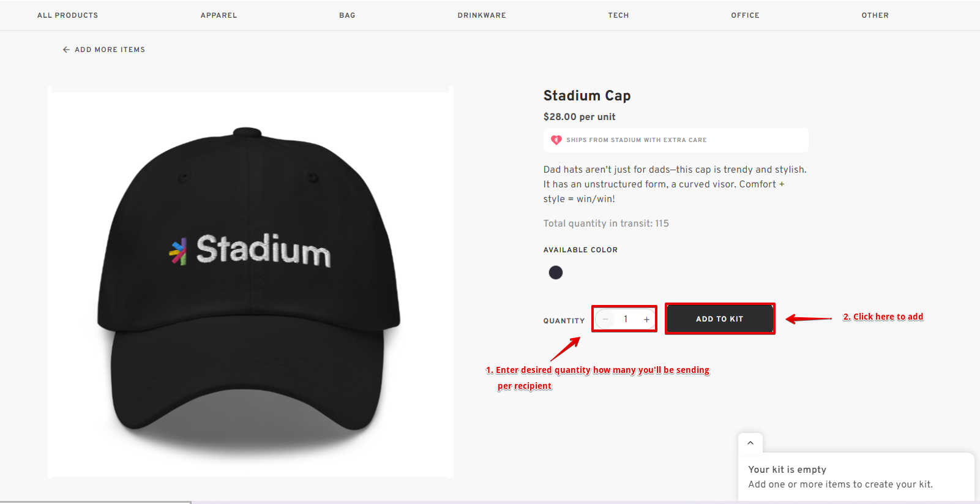Image resolution: width=980 pixels, height=504 pixels.
Task: Click the pink heart shipping icon
Action: pos(556,140)
